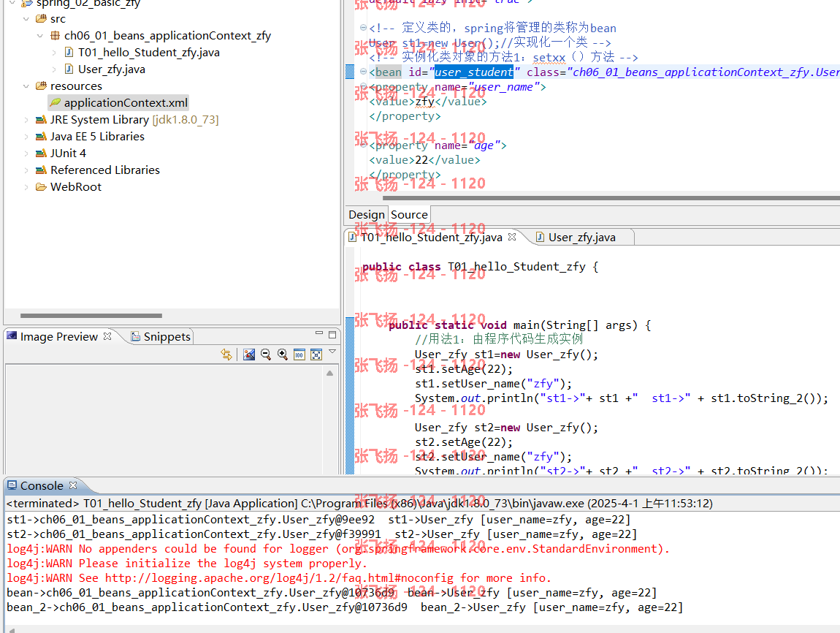Expand Referenced Libraries node
840x633 pixels.
(26, 170)
